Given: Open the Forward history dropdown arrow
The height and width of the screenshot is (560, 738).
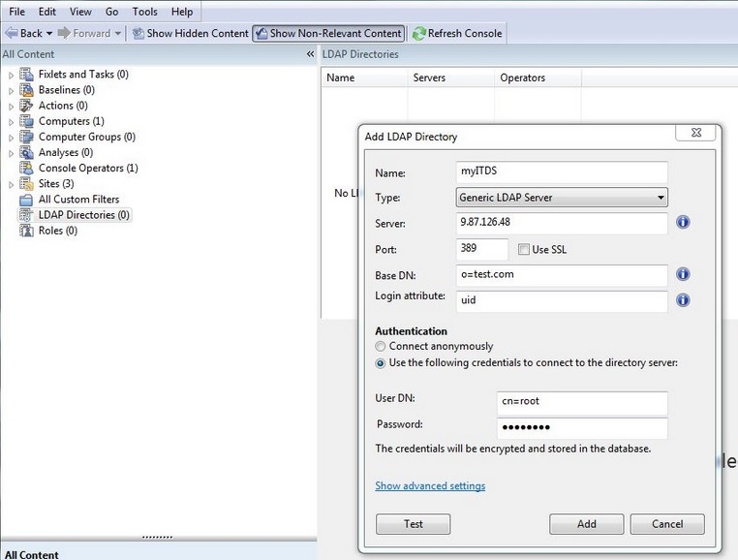Looking at the screenshot, I should click(117, 34).
